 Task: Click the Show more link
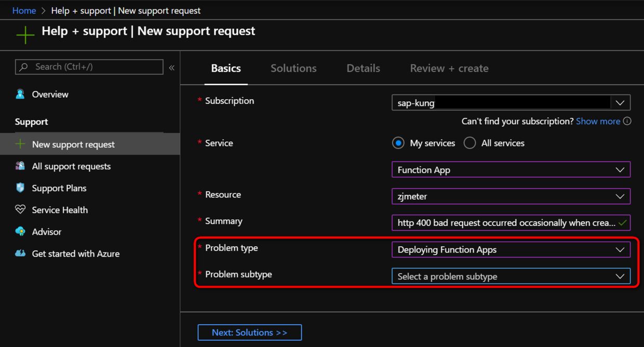tap(598, 121)
